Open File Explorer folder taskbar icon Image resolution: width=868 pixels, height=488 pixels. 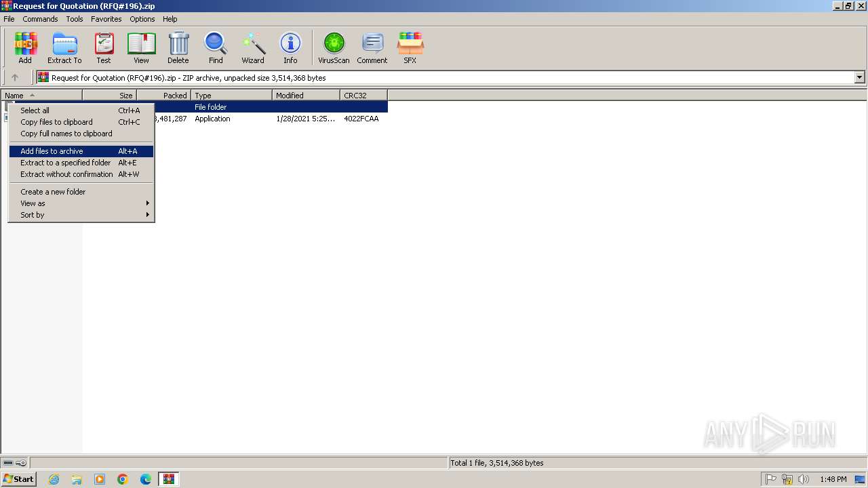[x=77, y=479]
